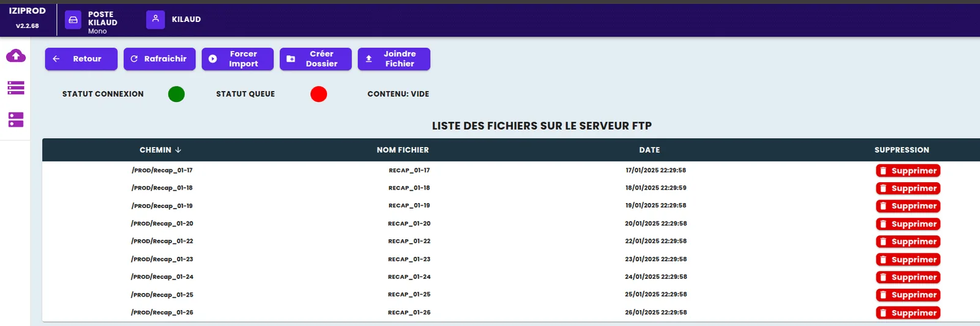Click the path /PROD/Recap_01-18
The width and height of the screenshot is (980, 326).
pos(162,188)
